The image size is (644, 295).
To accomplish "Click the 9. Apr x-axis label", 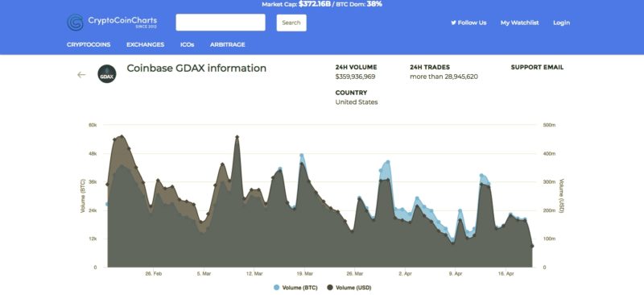I will coord(456,273).
